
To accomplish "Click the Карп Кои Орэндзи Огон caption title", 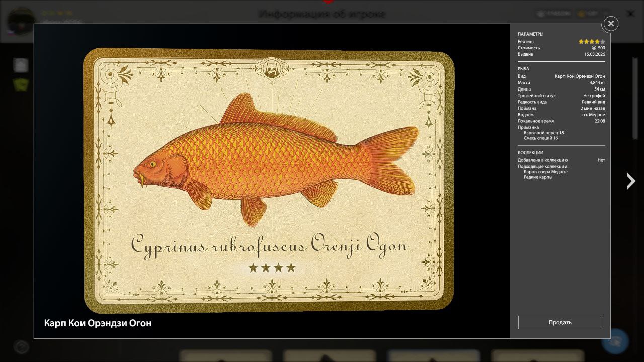I will tap(98, 323).
